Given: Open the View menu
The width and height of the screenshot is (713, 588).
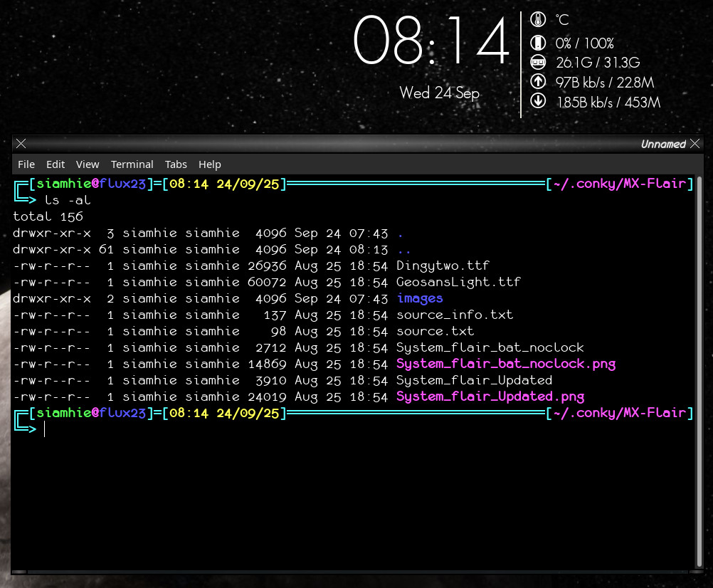Looking at the screenshot, I should point(88,164).
